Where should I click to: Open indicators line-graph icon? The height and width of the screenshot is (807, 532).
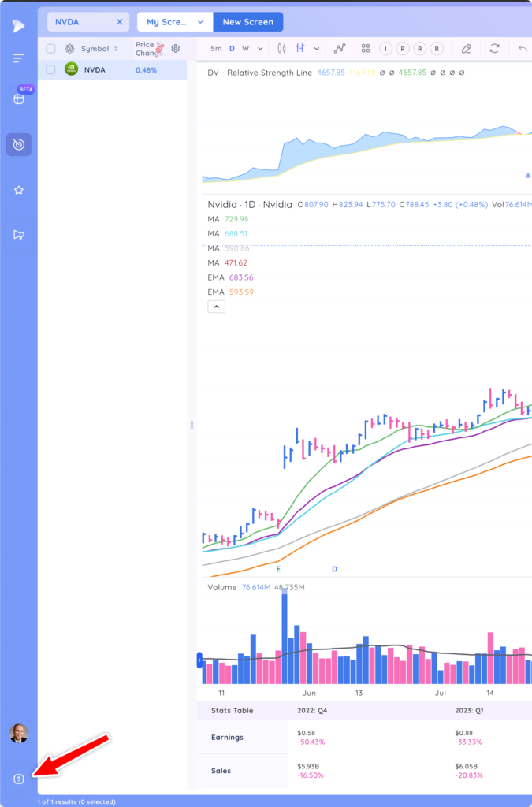pyautogui.click(x=340, y=48)
